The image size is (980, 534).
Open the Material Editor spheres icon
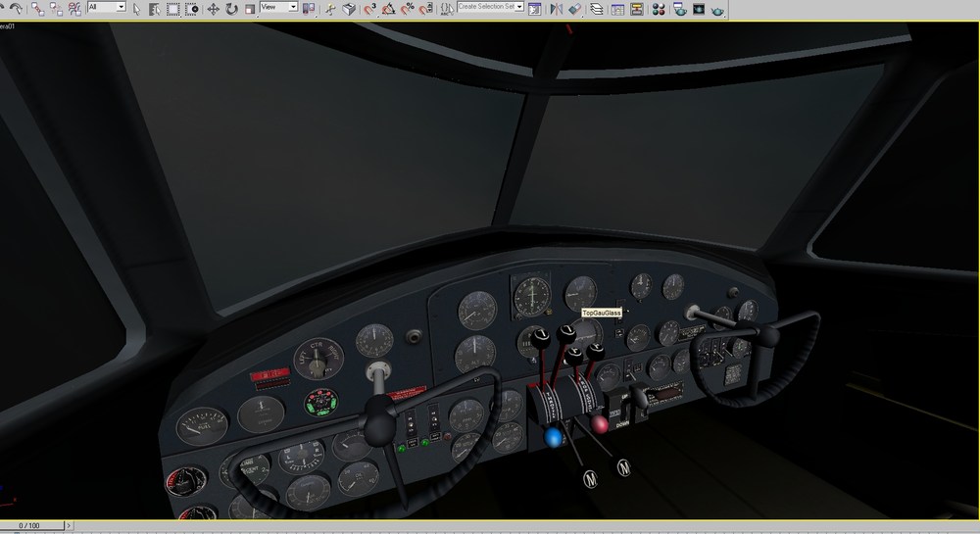coord(659,9)
